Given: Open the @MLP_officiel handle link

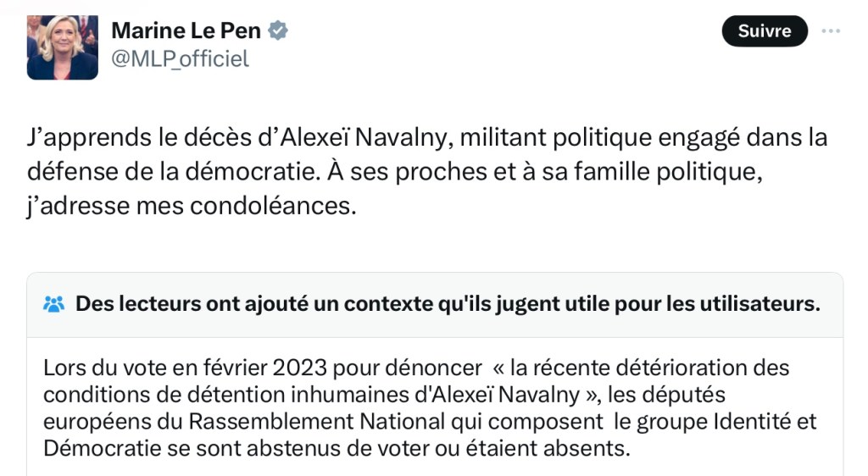Looking at the screenshot, I should [x=180, y=58].
